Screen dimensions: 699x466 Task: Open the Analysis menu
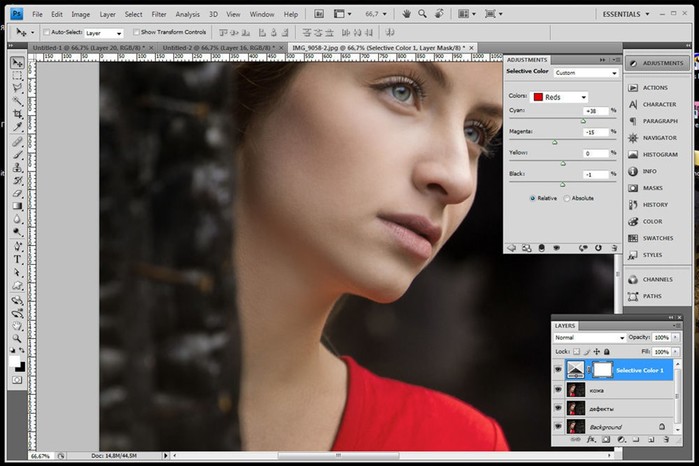[x=188, y=14]
